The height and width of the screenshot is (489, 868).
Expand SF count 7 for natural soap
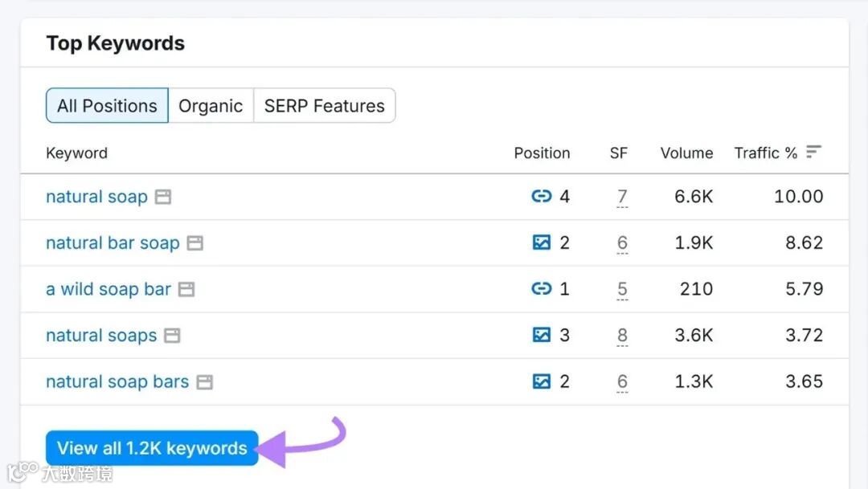[x=622, y=197]
